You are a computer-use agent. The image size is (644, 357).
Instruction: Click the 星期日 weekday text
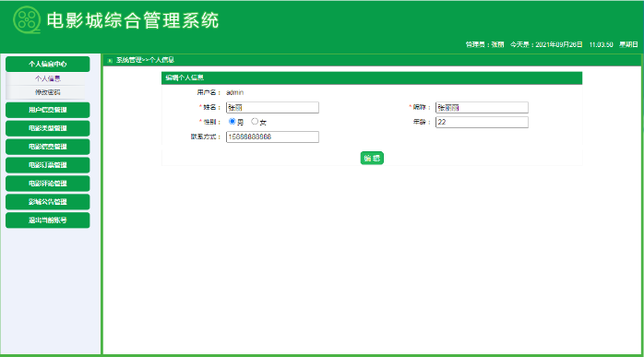(628, 44)
